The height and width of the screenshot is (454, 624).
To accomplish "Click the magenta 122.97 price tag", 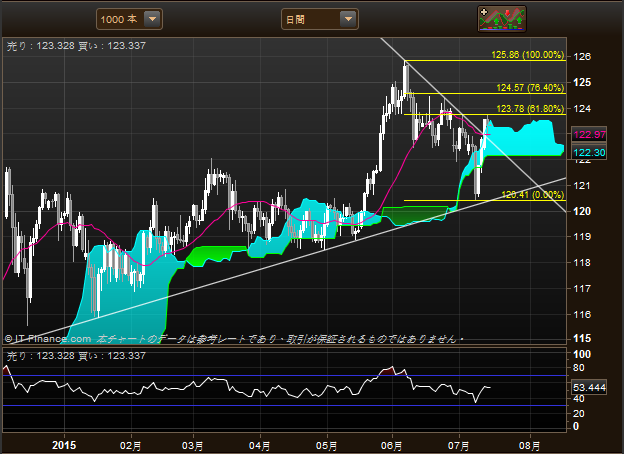I will [589, 134].
